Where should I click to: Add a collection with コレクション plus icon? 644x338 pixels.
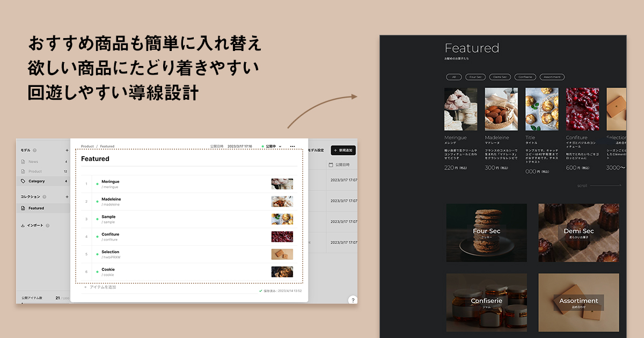coord(67,197)
